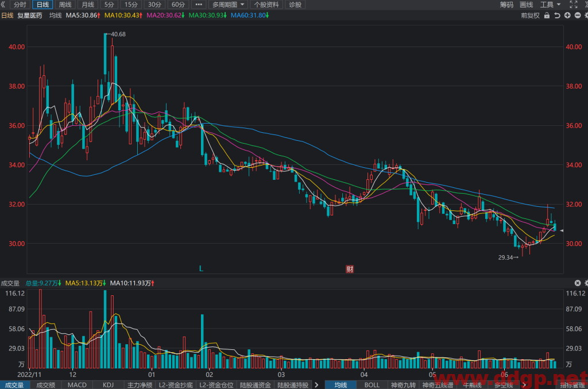The height and width of the screenshot is (389, 588).
Task: Select KDJ indicator tab
Action: [x=108, y=385]
